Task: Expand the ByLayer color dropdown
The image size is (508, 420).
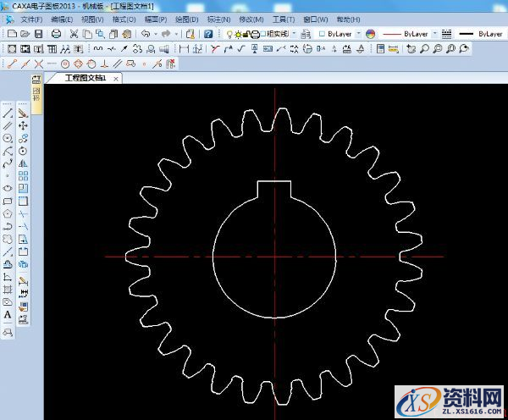Action: click(x=358, y=33)
